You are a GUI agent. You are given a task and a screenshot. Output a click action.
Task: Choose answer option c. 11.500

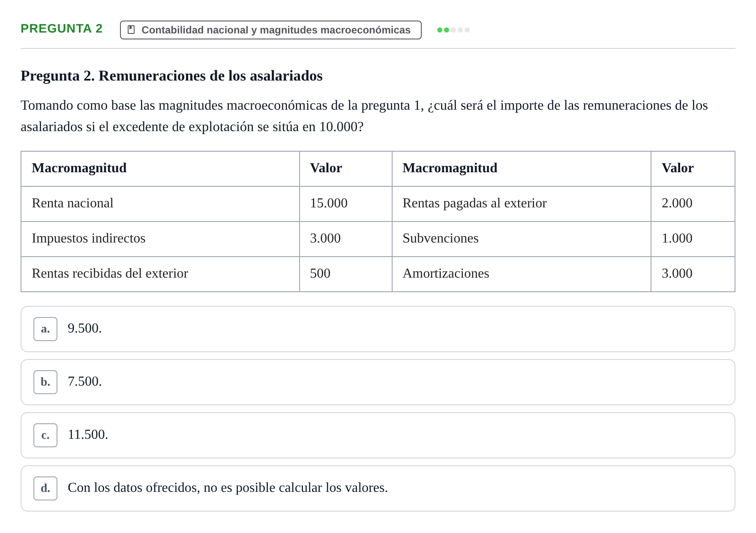378,435
